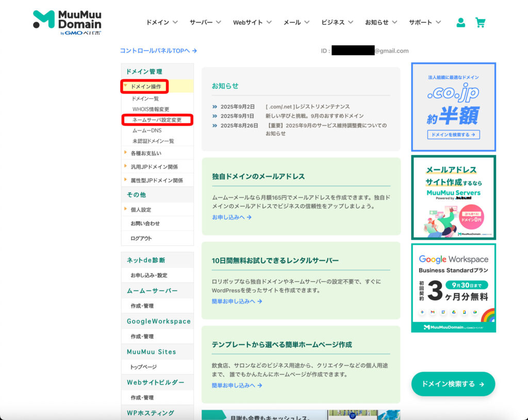
Task: Click the floating ドメイン検索する button
Action: (x=453, y=384)
